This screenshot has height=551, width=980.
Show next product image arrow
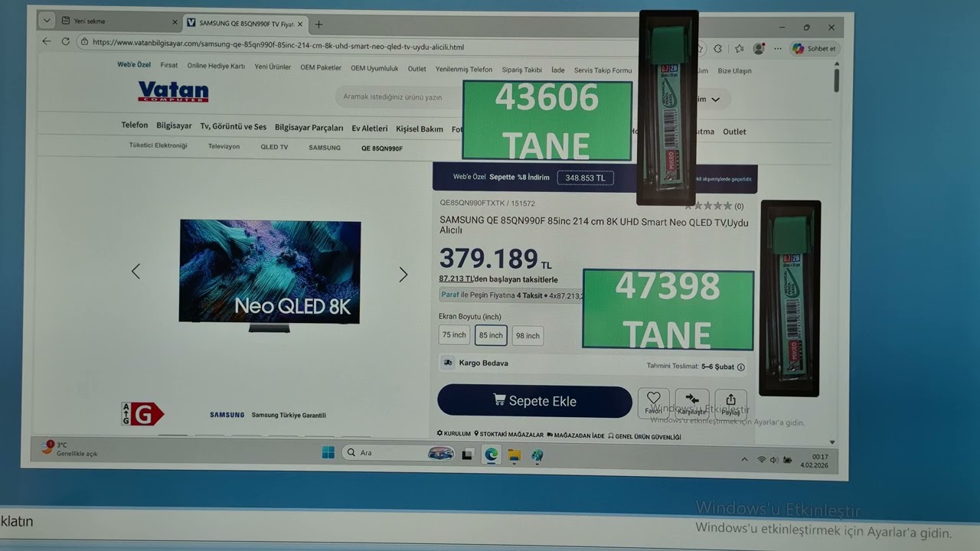point(403,275)
